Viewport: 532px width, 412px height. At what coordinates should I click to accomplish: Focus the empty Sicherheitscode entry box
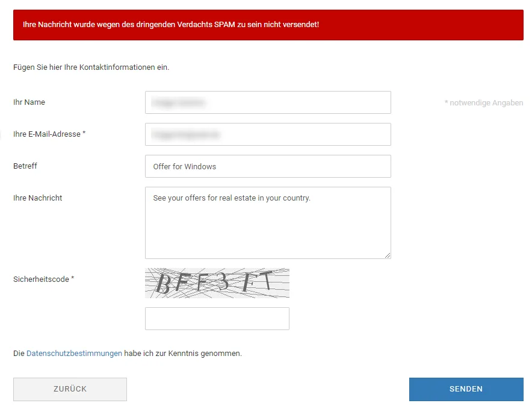pyautogui.click(x=217, y=319)
